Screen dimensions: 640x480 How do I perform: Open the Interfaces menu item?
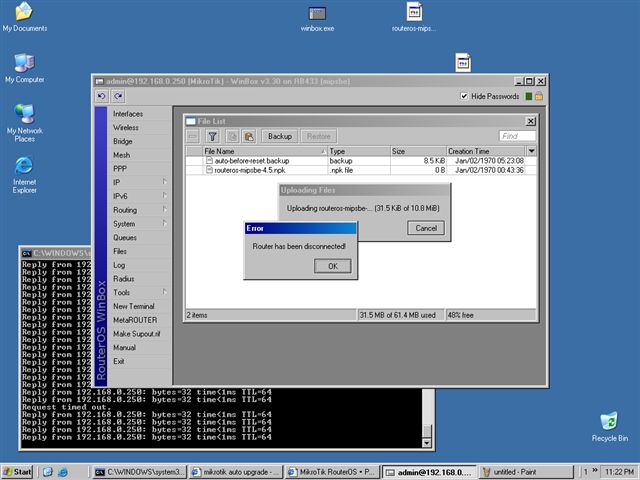coord(128,114)
